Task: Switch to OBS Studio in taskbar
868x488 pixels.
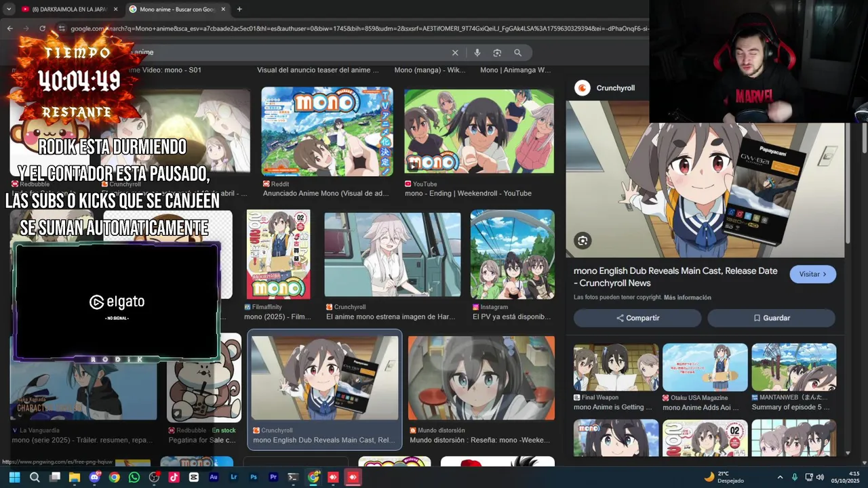Action: pos(154,477)
